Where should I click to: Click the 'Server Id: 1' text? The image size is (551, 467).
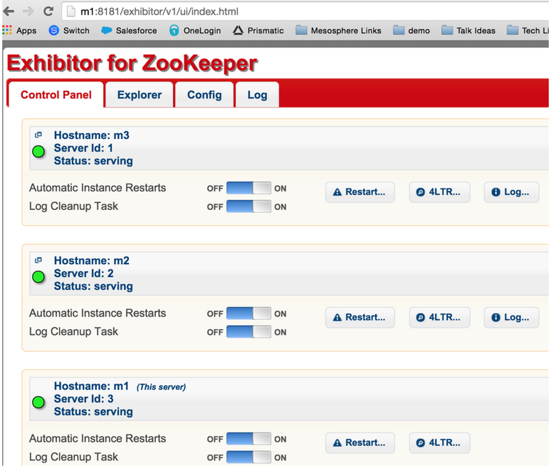83,148
